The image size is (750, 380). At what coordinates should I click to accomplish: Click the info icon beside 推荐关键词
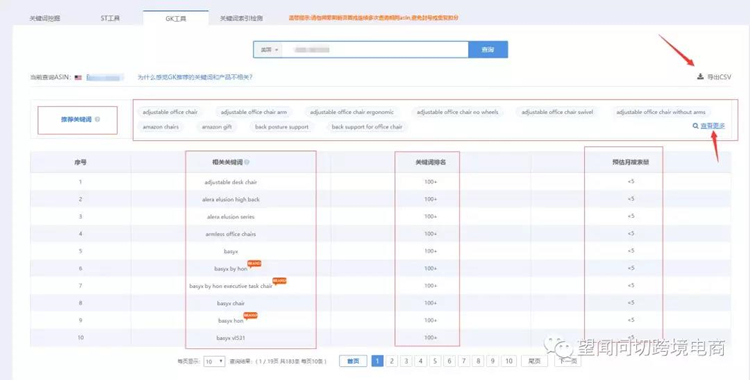coord(98,119)
